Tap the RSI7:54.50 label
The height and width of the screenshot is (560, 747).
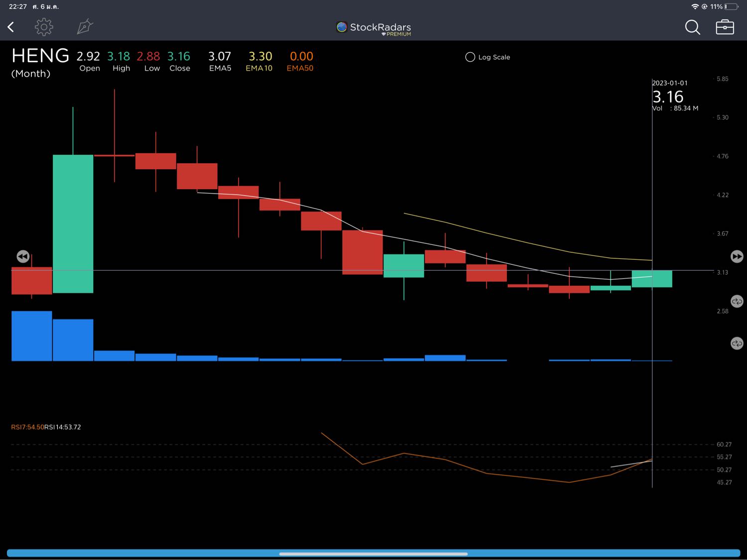click(27, 427)
